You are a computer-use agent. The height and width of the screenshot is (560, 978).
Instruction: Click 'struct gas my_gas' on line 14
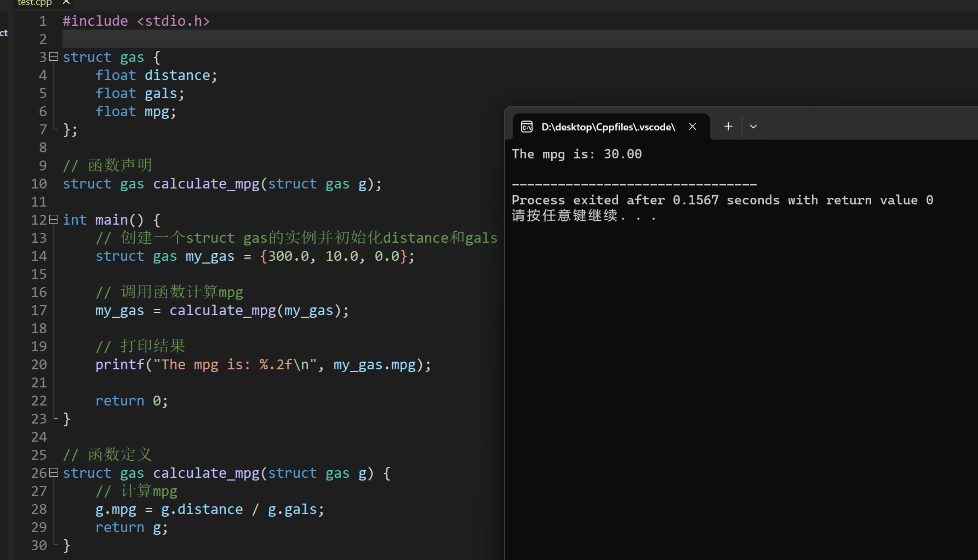point(165,256)
